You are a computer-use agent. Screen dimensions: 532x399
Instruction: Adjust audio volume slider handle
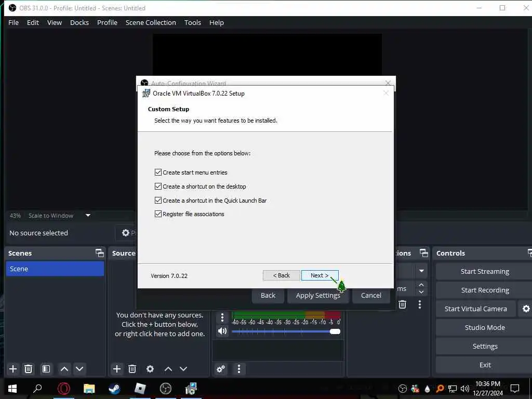(335, 331)
